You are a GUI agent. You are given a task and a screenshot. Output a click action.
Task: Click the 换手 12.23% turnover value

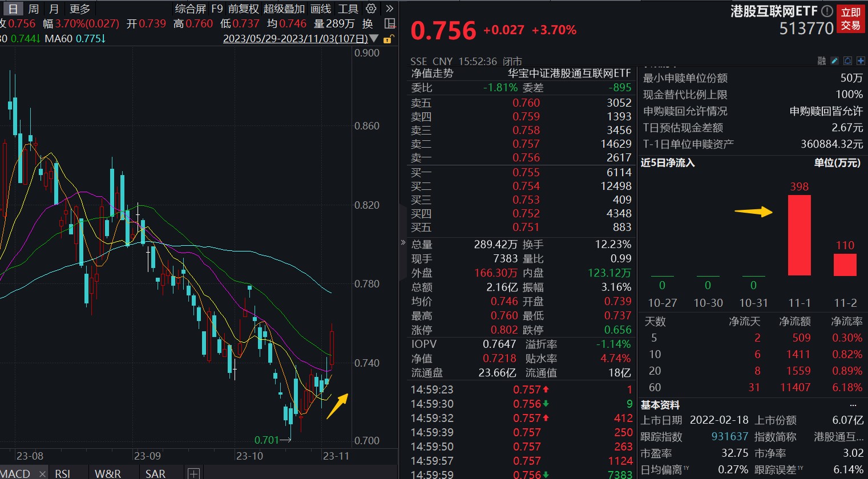pos(613,244)
